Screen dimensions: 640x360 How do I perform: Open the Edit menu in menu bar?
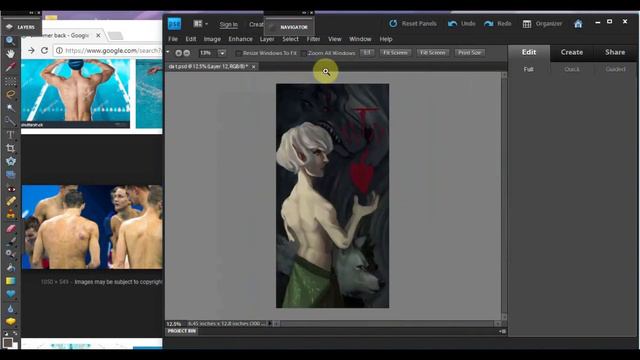[x=191, y=39]
